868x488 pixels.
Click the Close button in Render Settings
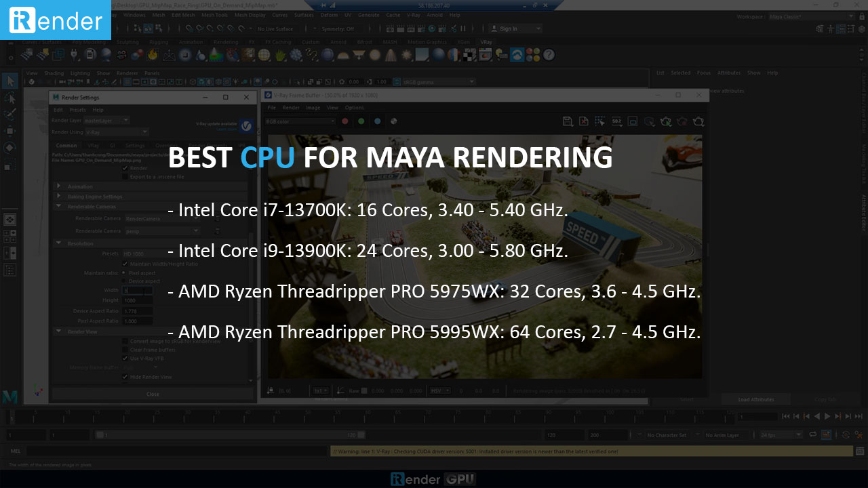(153, 394)
